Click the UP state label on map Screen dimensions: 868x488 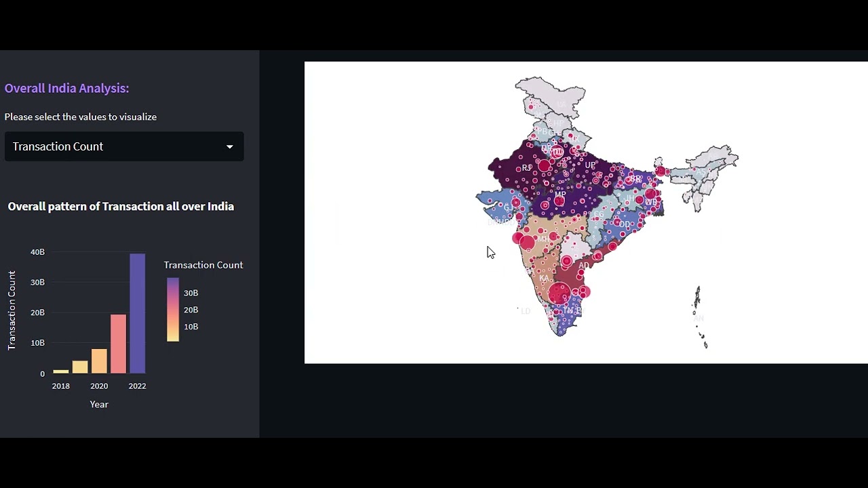click(590, 165)
